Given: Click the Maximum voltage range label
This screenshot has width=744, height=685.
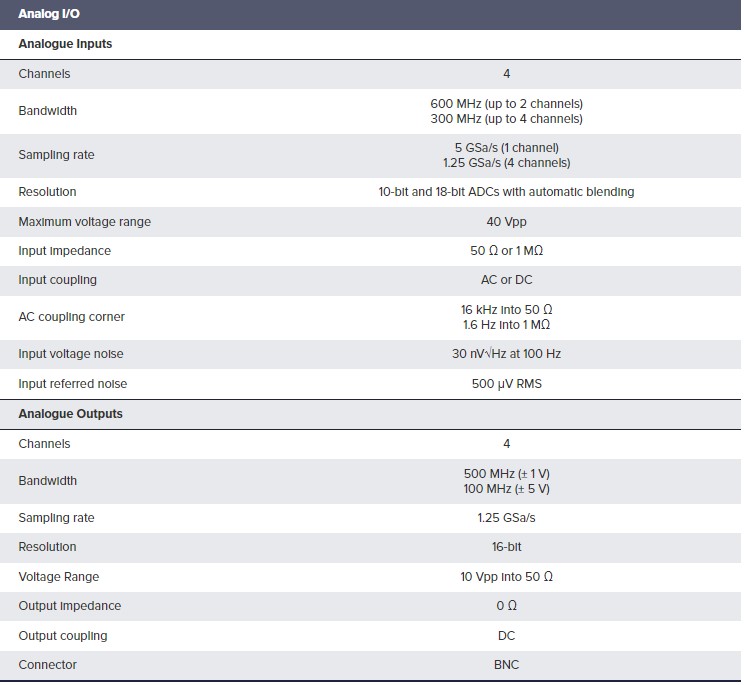Looking at the screenshot, I should pos(84,222).
